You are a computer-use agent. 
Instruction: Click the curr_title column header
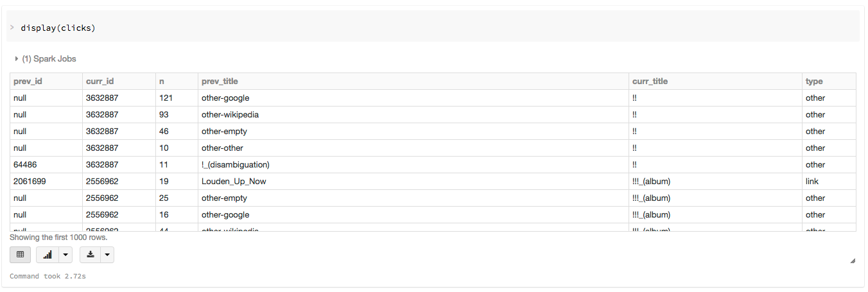(x=650, y=82)
